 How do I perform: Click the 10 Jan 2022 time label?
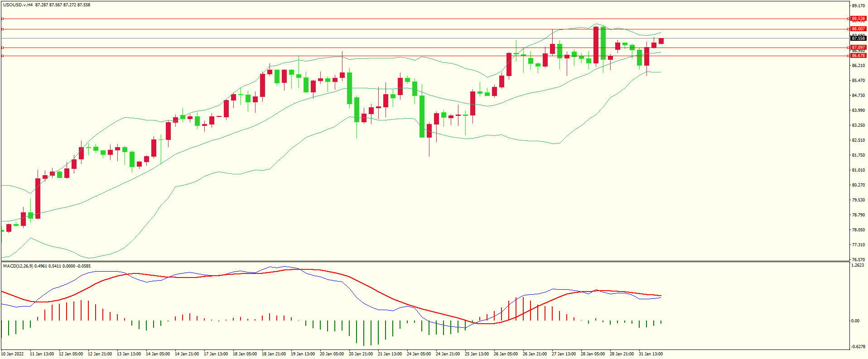tap(13, 354)
